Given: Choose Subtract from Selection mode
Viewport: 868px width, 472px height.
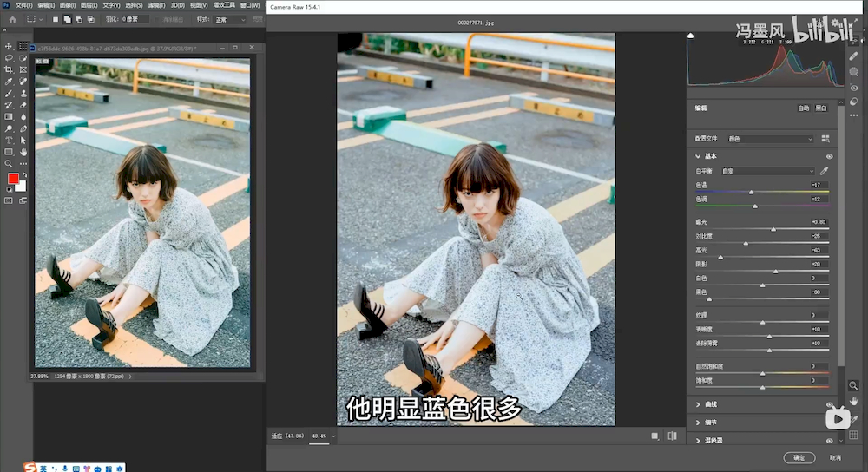Looking at the screenshot, I should (79, 19).
